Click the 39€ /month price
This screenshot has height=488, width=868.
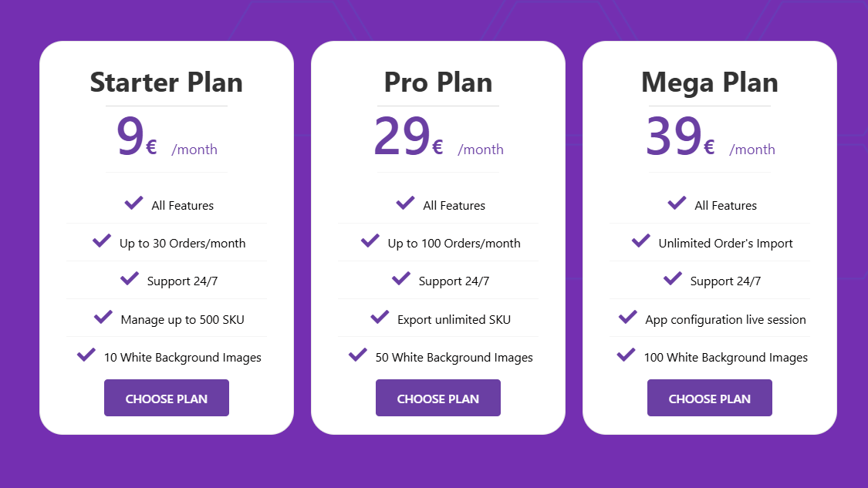pos(711,136)
